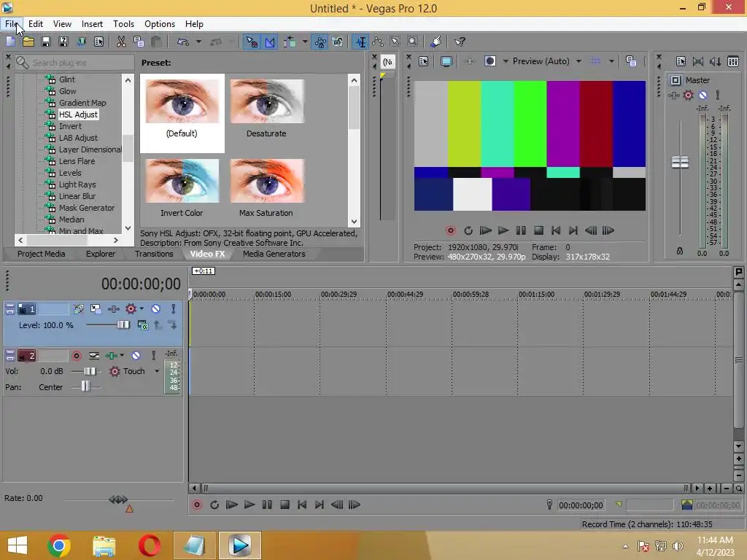Viewport: 747px width, 560px height.
Task: Select the Zoom Edit tool magnifier icon
Action: tap(413, 42)
